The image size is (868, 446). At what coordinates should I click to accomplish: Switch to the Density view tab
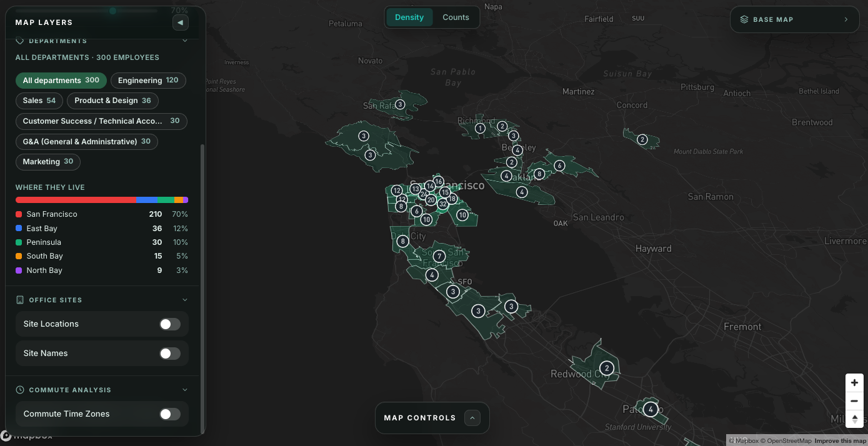click(x=409, y=17)
